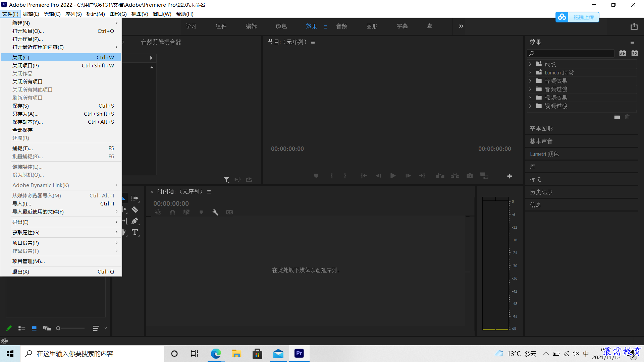Image resolution: width=644 pixels, height=362 pixels.
Task: Open Microsoft Edge from the taskbar
Action: coord(216,354)
